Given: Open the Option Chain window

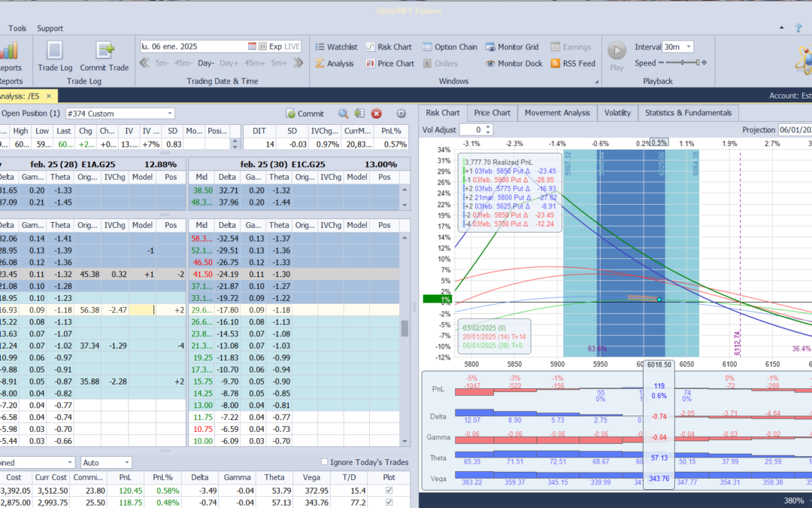Looking at the screenshot, I should click(x=450, y=47).
